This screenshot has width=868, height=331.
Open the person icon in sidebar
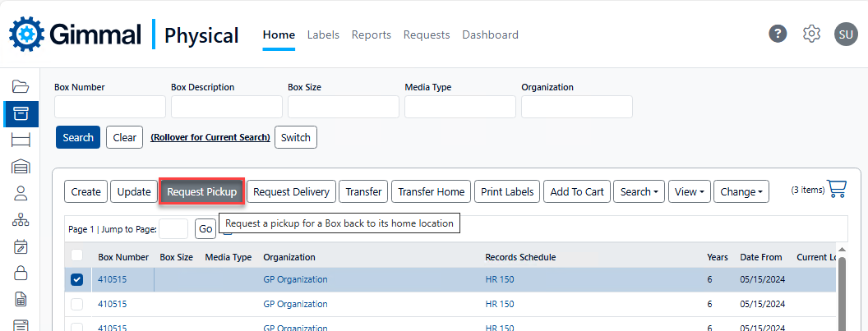(21, 193)
